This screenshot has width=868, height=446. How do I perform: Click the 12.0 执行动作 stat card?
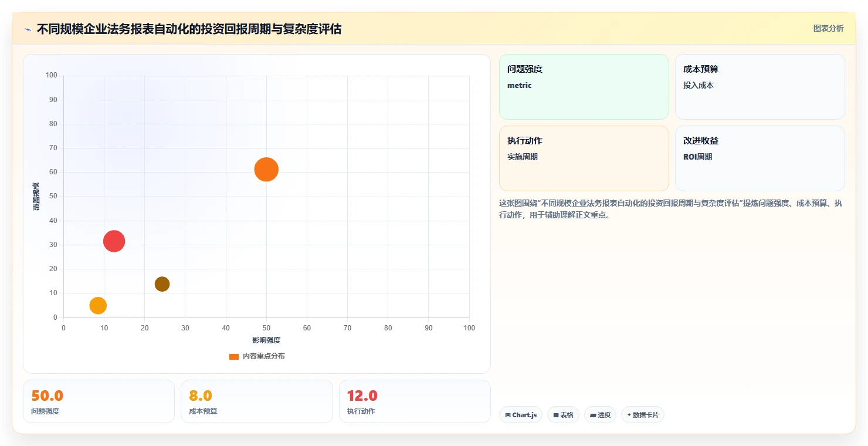tap(415, 401)
